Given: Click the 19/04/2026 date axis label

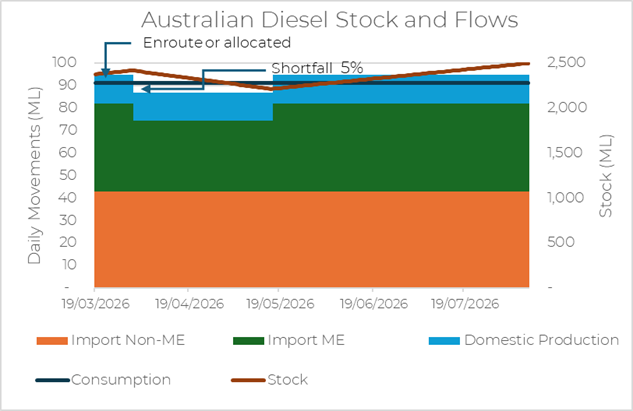Looking at the screenshot, I should pyautogui.click(x=187, y=302).
